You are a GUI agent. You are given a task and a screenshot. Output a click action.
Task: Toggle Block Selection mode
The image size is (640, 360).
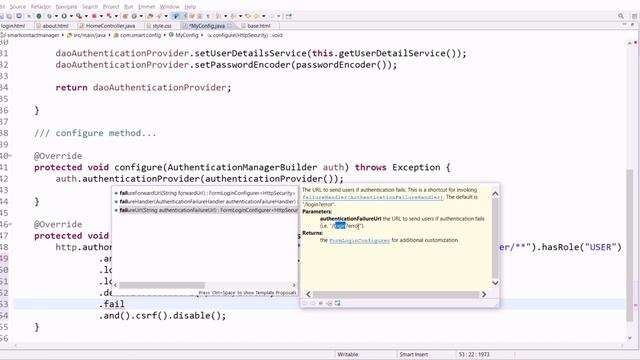pos(200,16)
